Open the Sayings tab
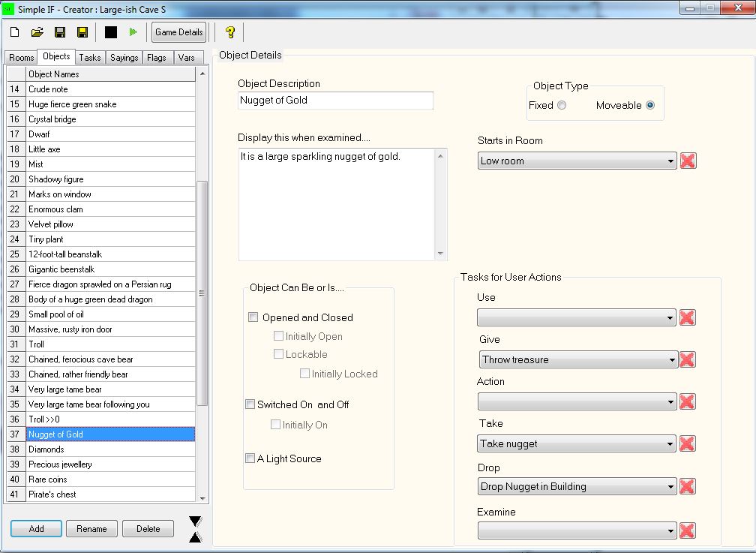 (x=124, y=58)
